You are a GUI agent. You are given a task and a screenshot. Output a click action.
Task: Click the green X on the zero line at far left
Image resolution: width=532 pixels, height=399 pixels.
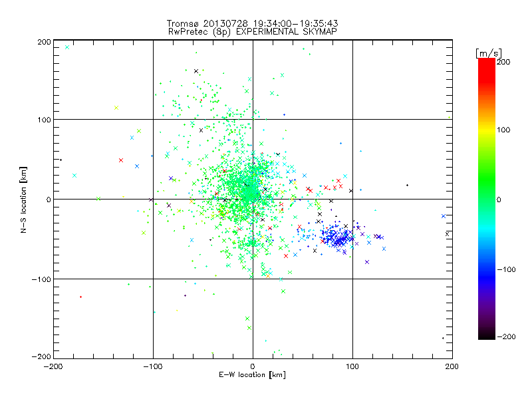click(98, 199)
